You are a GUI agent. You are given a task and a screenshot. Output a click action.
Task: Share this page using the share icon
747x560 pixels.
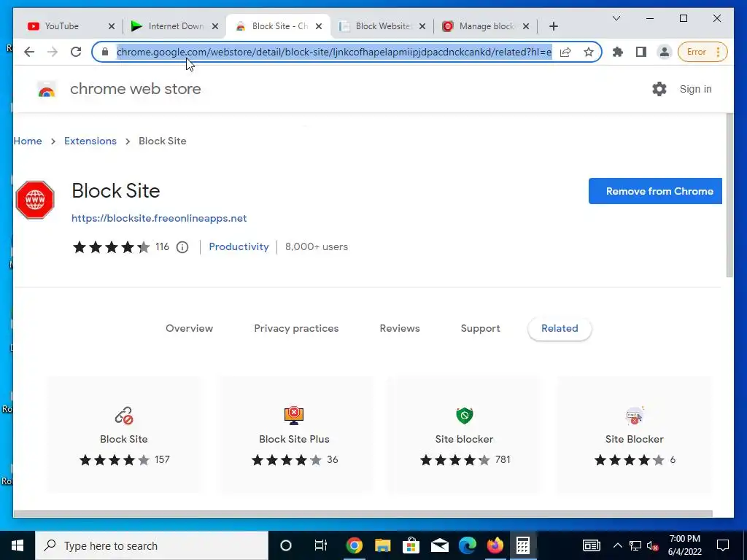tap(565, 52)
